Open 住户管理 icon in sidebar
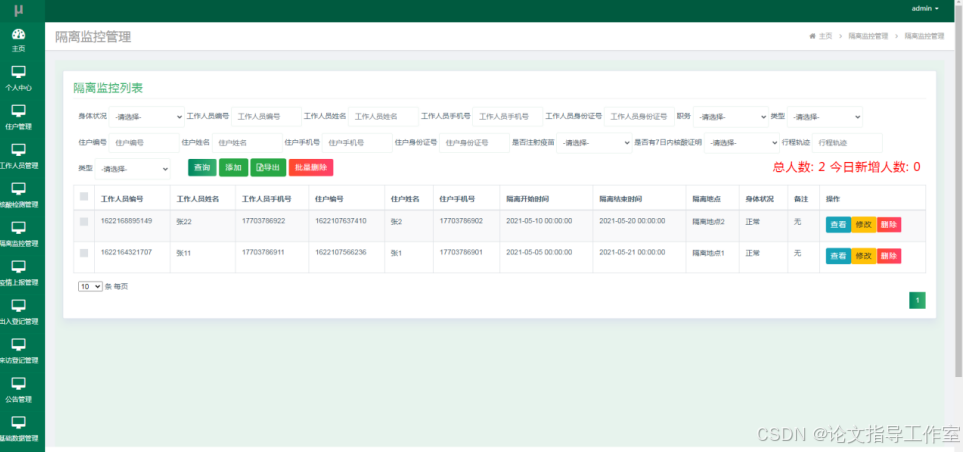This screenshot has width=964, height=452. 18,111
